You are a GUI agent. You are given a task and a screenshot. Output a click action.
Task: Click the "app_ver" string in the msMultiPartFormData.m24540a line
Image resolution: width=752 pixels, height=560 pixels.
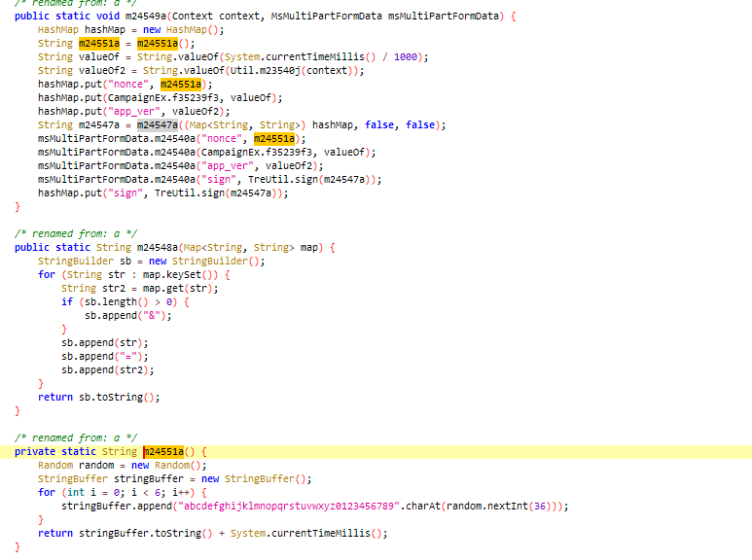pyautogui.click(x=228, y=166)
